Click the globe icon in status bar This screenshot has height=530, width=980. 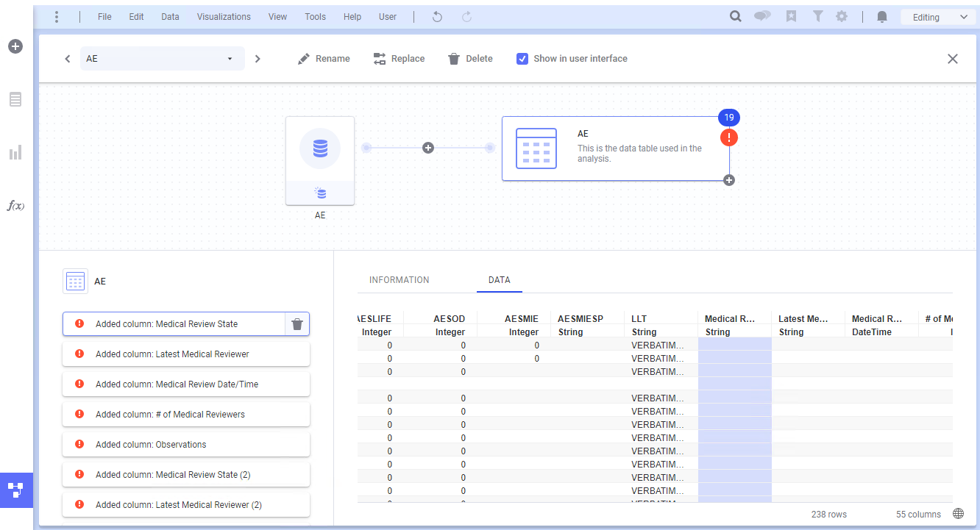click(x=958, y=514)
